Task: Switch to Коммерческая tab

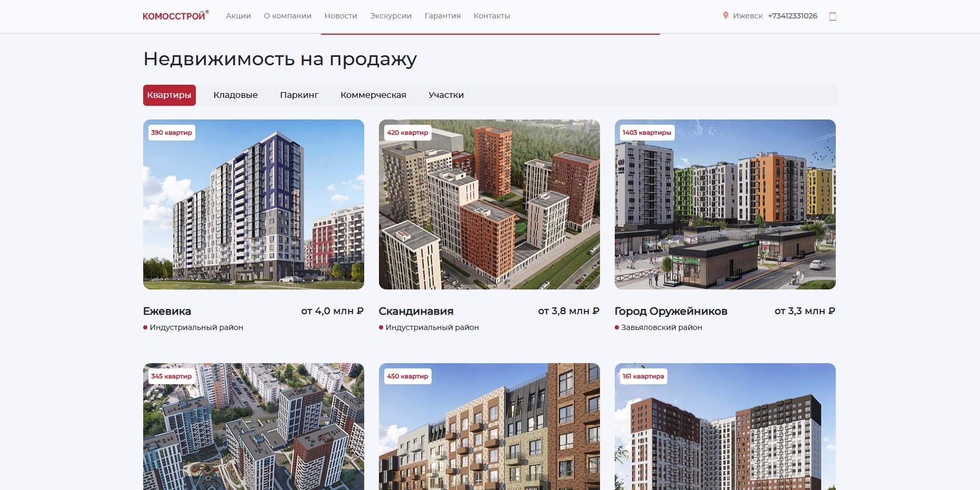Action: coord(373,95)
